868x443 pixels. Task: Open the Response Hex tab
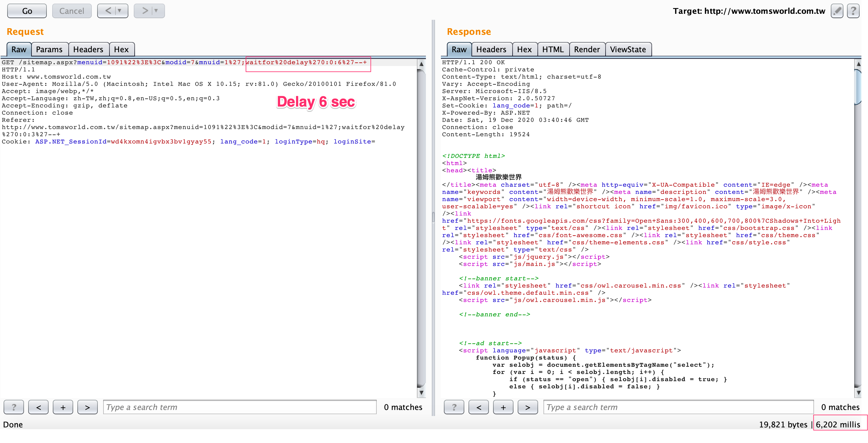pyautogui.click(x=524, y=49)
